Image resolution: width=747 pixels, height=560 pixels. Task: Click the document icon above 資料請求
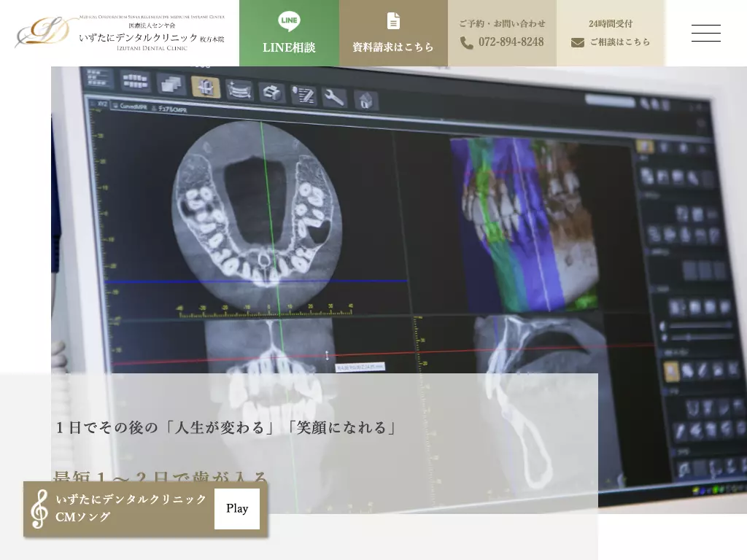[x=393, y=21]
